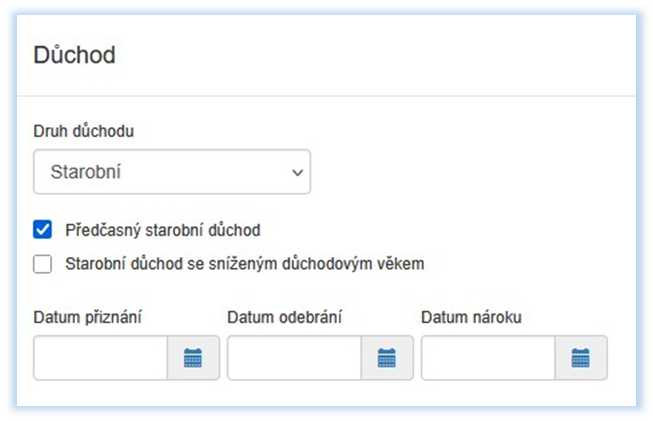Open the calendar picker for Datum odebrání
The width and height of the screenshot is (653, 421).
coord(387,358)
